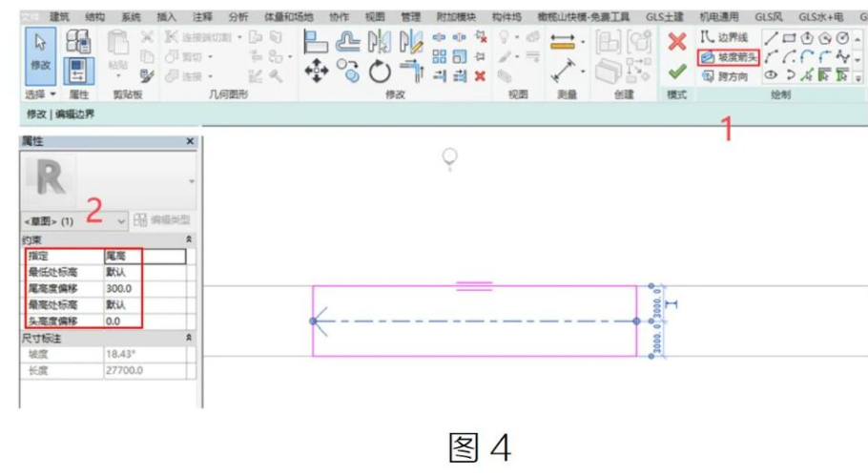
Task: Click the Move tool icon
Action: tap(316, 72)
